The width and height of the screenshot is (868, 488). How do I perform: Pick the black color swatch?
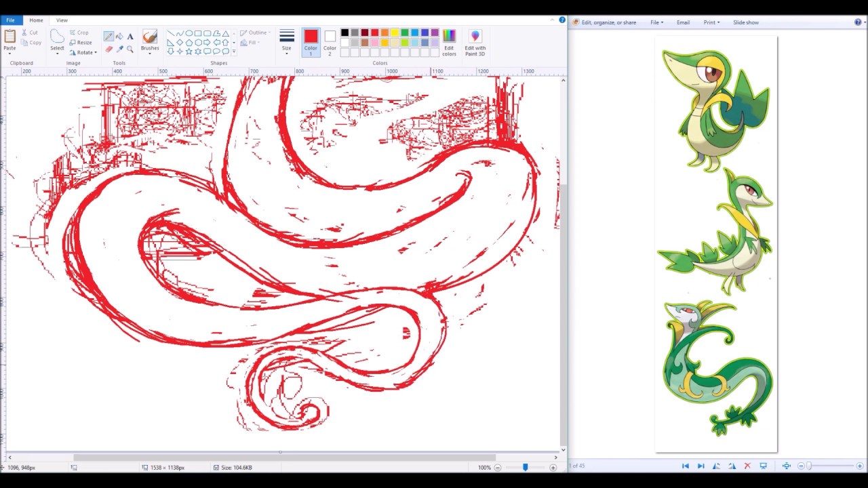pyautogui.click(x=344, y=33)
